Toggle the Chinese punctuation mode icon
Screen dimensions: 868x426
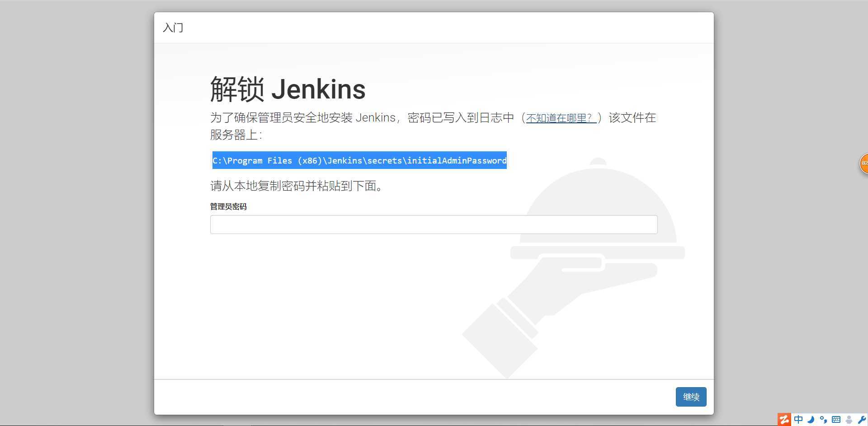[823, 420]
